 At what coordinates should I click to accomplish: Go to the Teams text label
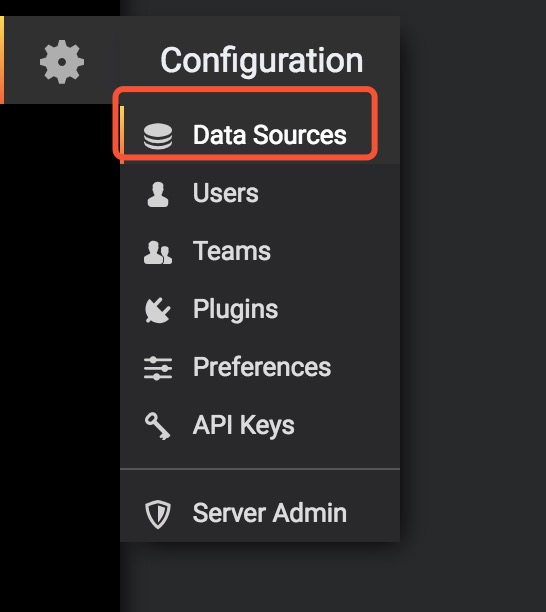[232, 251]
